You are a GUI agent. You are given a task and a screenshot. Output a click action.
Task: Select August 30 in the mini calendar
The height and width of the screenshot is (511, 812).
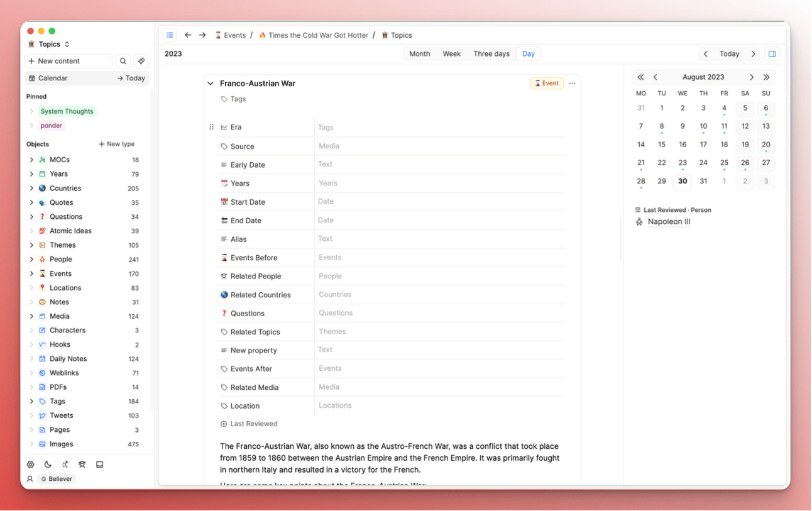[x=683, y=181]
